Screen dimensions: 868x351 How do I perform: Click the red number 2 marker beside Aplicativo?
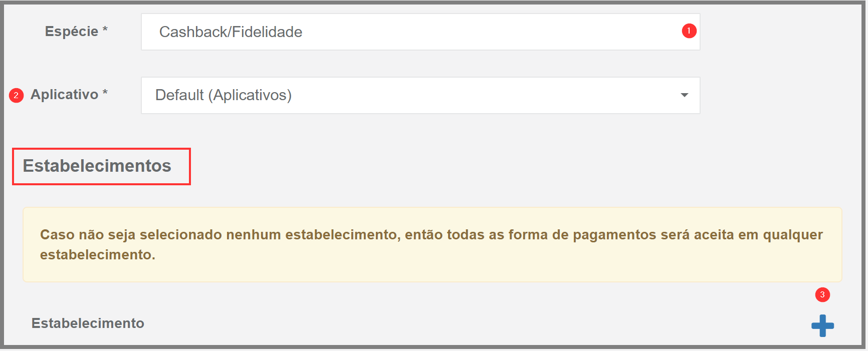pyautogui.click(x=17, y=95)
